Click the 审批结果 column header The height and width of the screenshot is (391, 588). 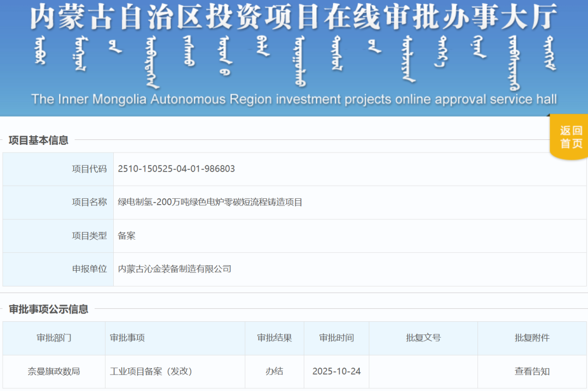(274, 338)
